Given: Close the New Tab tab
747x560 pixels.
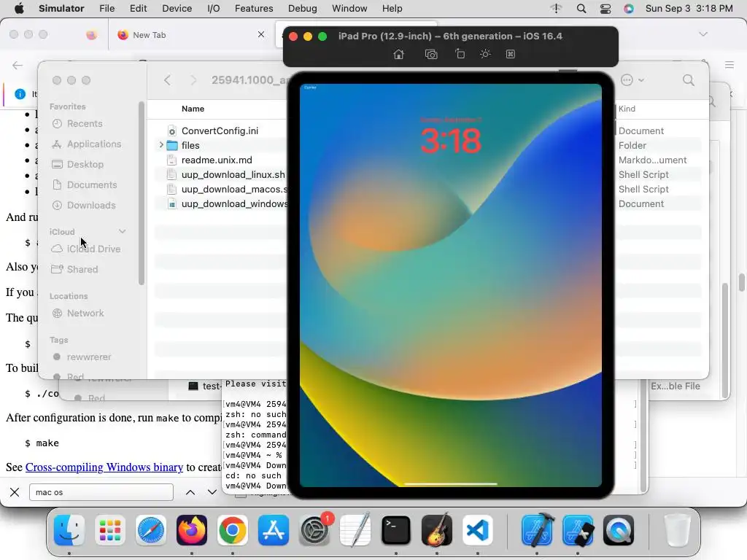Looking at the screenshot, I should pos(261,34).
